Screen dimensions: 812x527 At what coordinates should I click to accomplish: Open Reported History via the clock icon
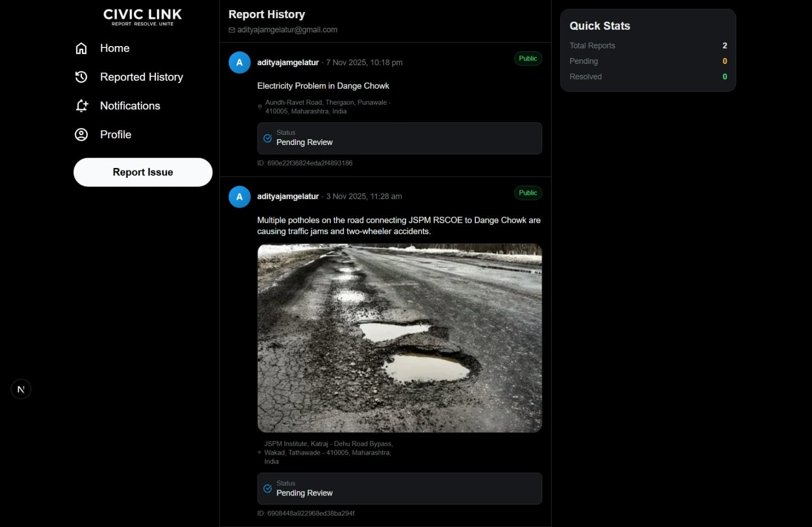pyautogui.click(x=82, y=77)
